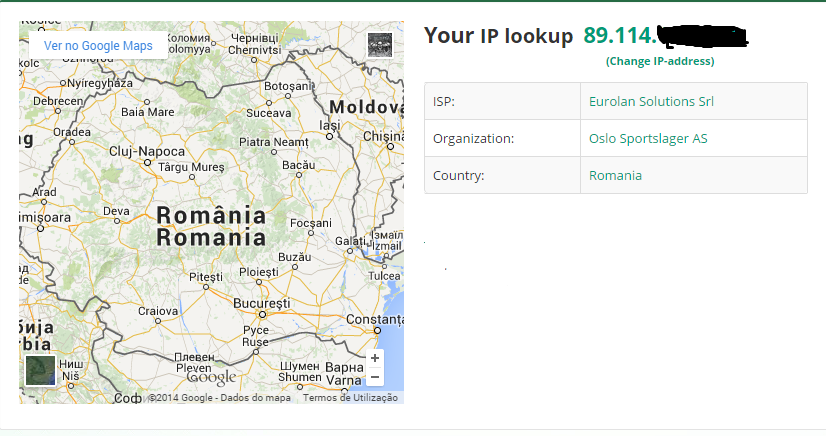Click the map zoom out minus button
This screenshot has height=436, width=826.
(375, 377)
